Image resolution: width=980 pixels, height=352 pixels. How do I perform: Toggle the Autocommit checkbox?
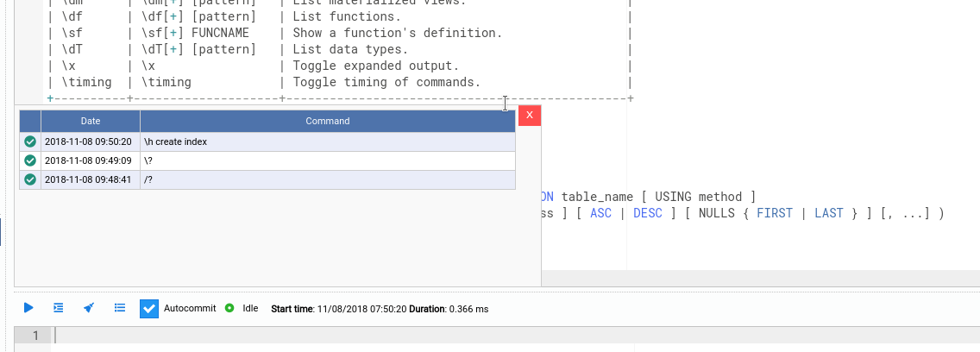[x=149, y=308]
